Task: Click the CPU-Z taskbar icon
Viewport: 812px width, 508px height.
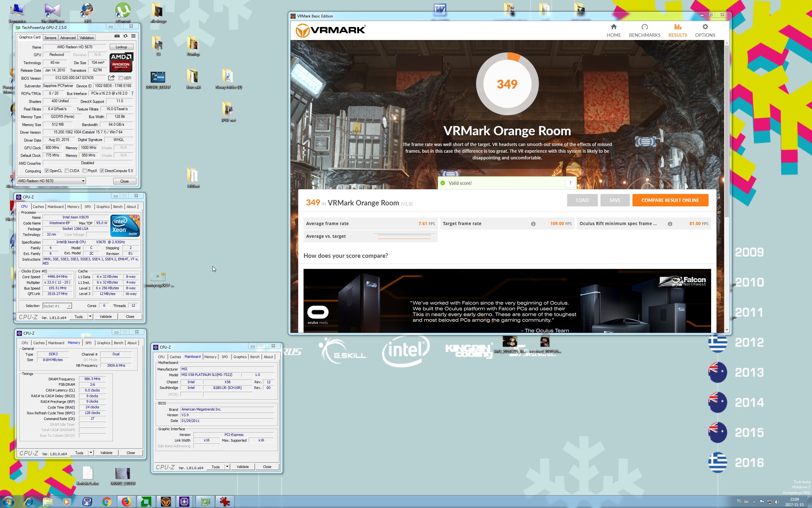Action: (x=185, y=502)
